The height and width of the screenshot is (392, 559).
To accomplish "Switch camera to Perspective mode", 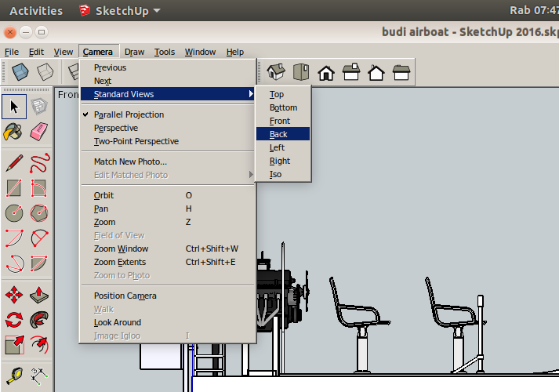I will coord(167,128).
